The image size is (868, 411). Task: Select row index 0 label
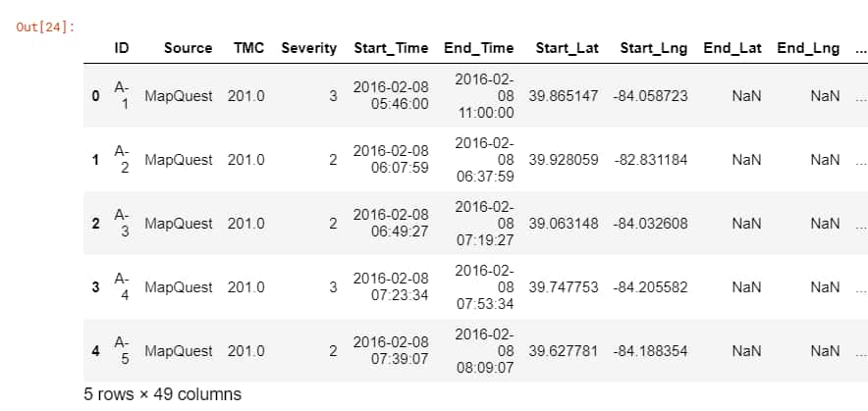click(x=96, y=96)
